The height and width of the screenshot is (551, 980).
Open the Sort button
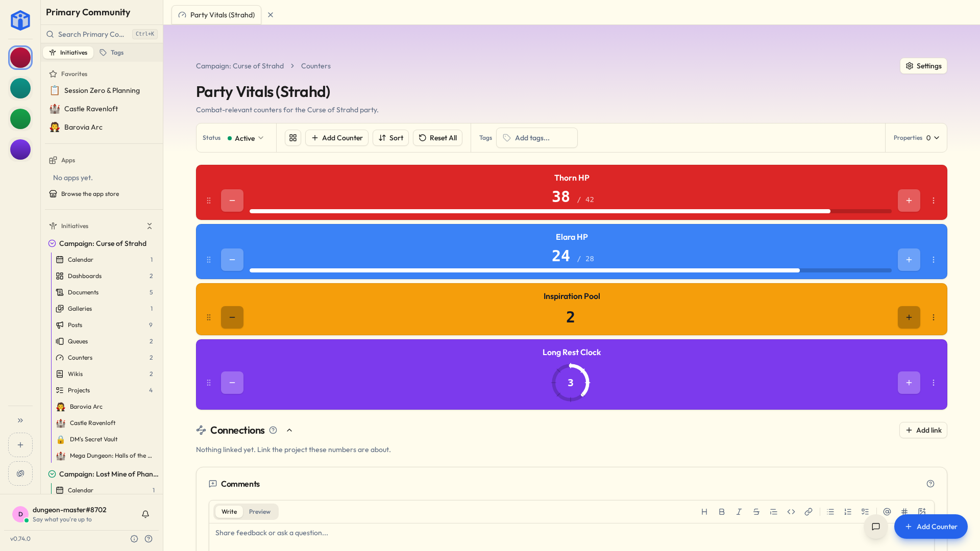pos(390,138)
